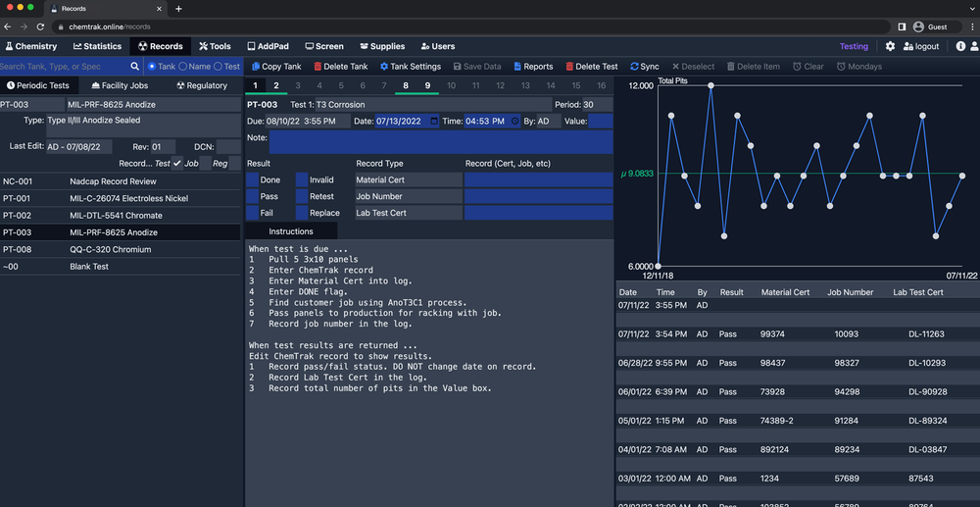The height and width of the screenshot is (507, 980).
Task: Toggle the Record Test checkbox
Action: 177,163
